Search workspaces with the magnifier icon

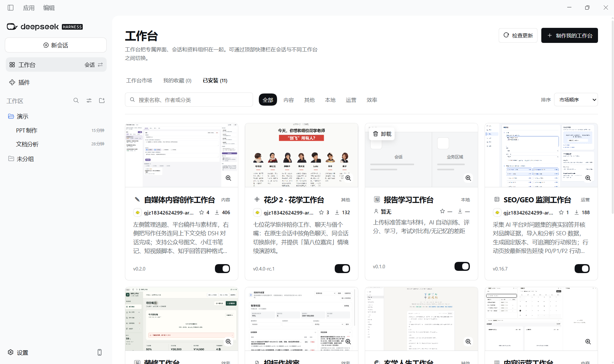tap(76, 101)
